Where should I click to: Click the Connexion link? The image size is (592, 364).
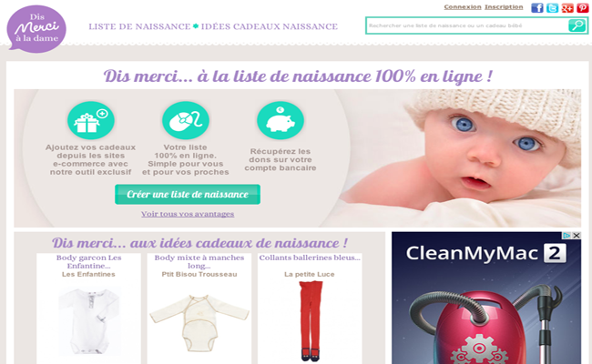(x=463, y=6)
